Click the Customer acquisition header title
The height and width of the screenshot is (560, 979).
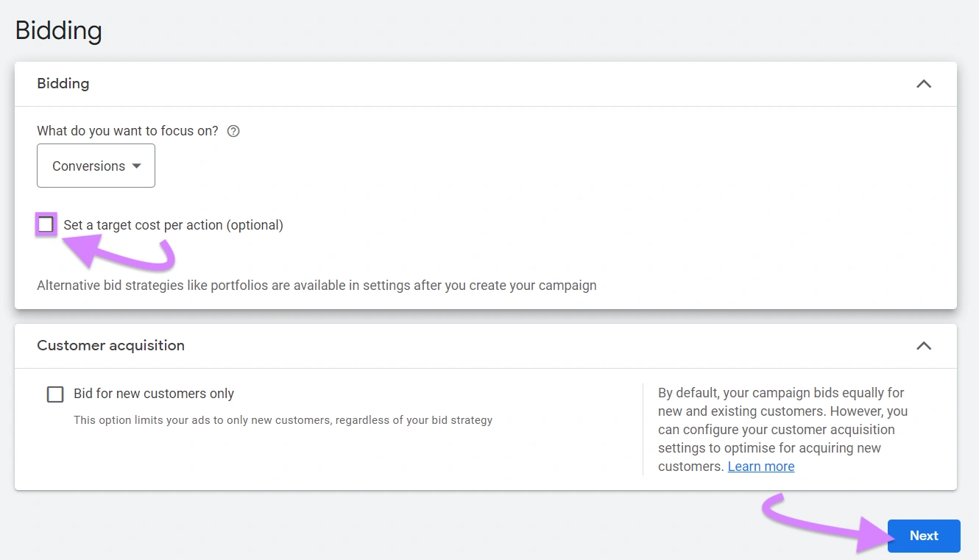110,346
